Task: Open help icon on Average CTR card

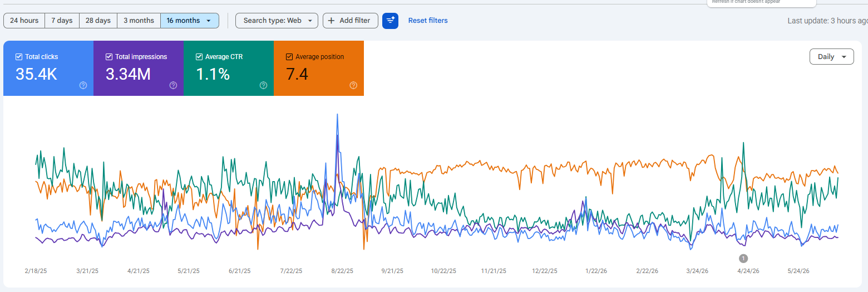Action: click(x=264, y=85)
